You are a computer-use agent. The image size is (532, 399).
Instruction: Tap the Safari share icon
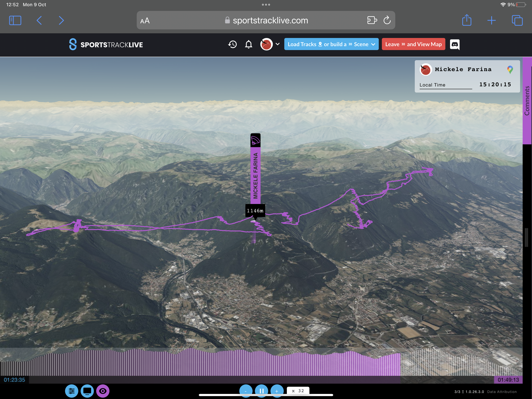pos(467,20)
